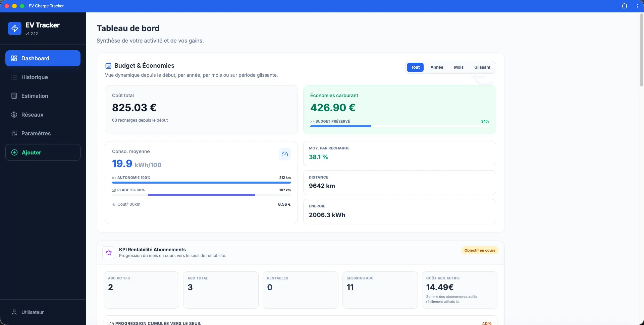Open the Estimation section
The image size is (644, 325).
tap(43, 96)
